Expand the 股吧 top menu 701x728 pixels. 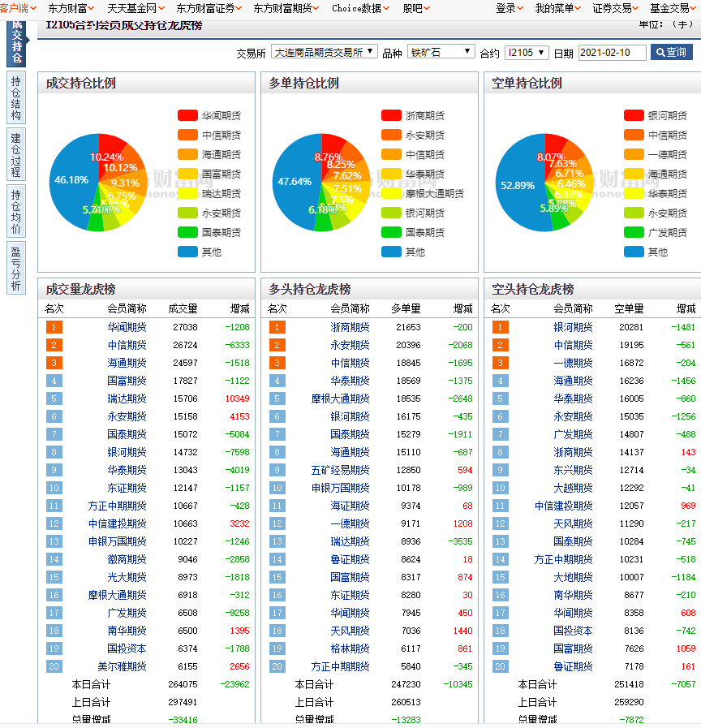coord(416,8)
